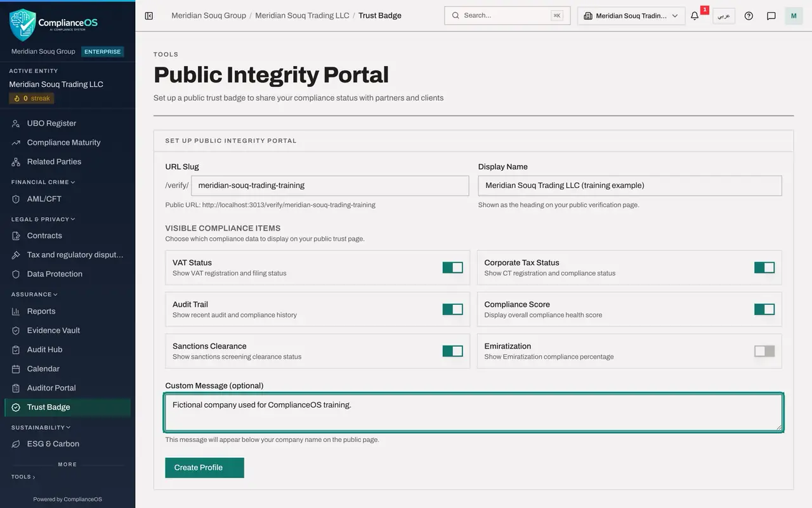Click the Compliance Maturity trend icon
Viewport: 812px width, 508px height.
[16, 143]
